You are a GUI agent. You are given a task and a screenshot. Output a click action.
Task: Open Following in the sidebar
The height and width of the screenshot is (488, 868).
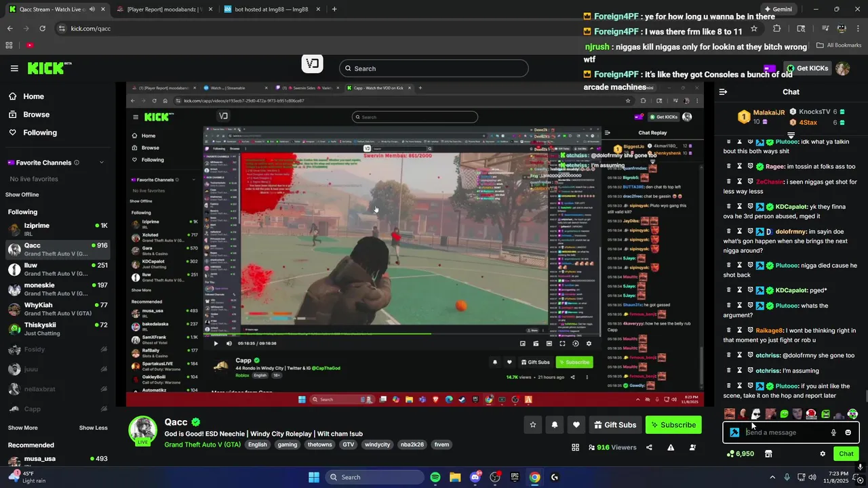[39, 133]
